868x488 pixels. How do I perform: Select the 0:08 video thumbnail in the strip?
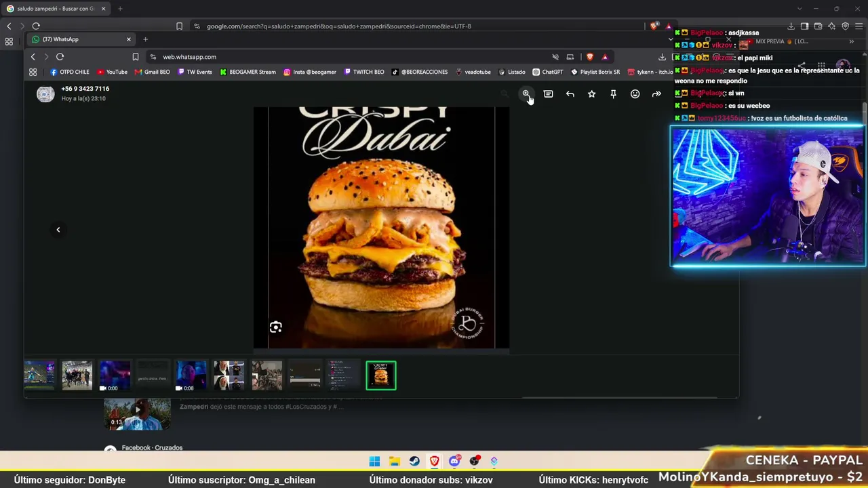[x=191, y=376]
